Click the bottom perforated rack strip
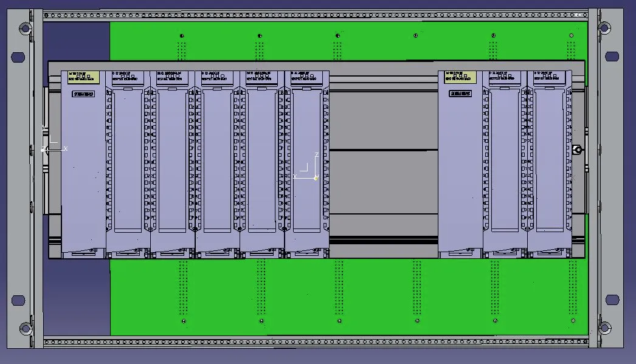This screenshot has width=636, height=364. (x=316, y=342)
